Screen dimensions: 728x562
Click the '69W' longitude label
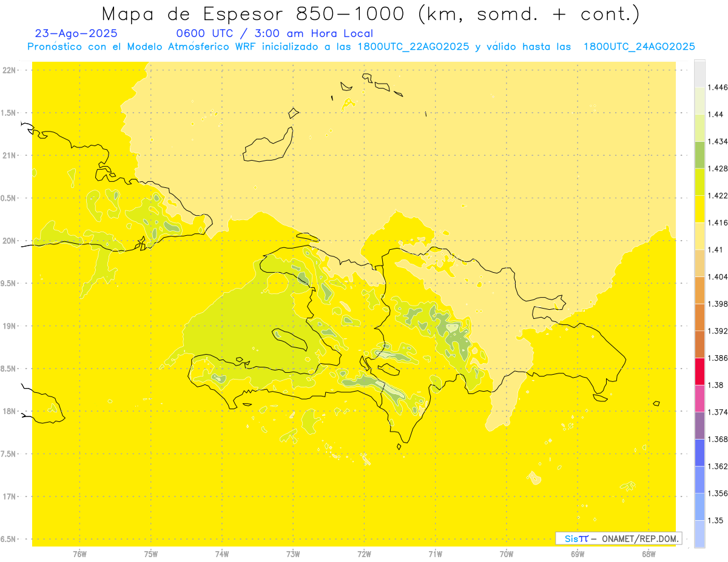[x=578, y=554]
